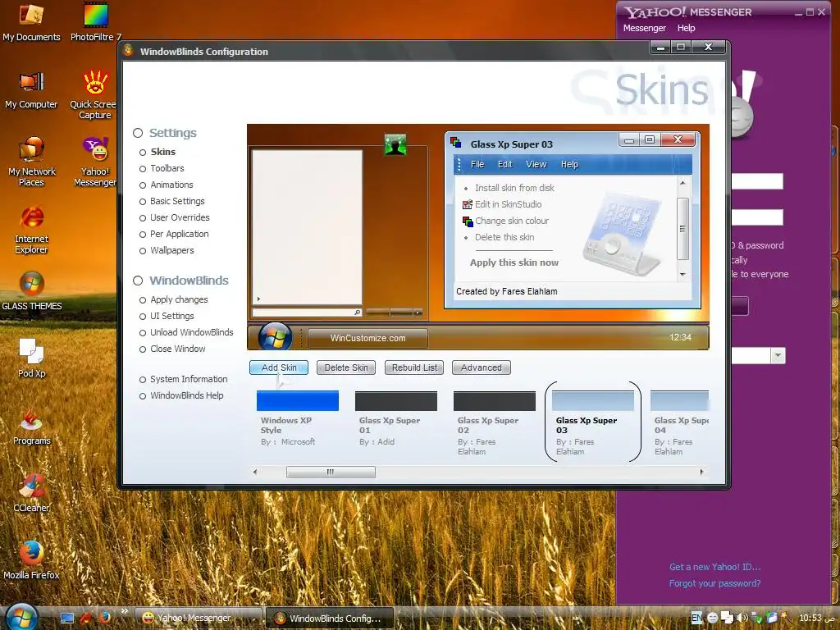Screen dimensions: 840x630
Task: Open the Help menu in skin preview
Action: (x=569, y=164)
